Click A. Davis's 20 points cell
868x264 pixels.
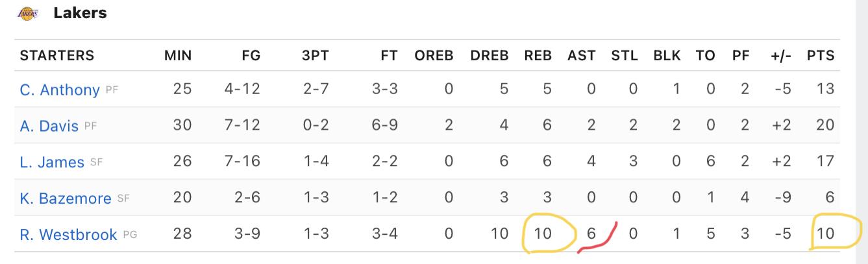pyautogui.click(x=825, y=125)
